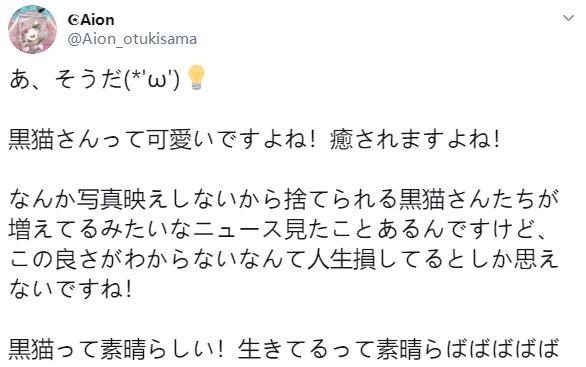Click the phrase 黒猫って素晴らしい!
The height and width of the screenshot is (367, 586).
(116, 349)
